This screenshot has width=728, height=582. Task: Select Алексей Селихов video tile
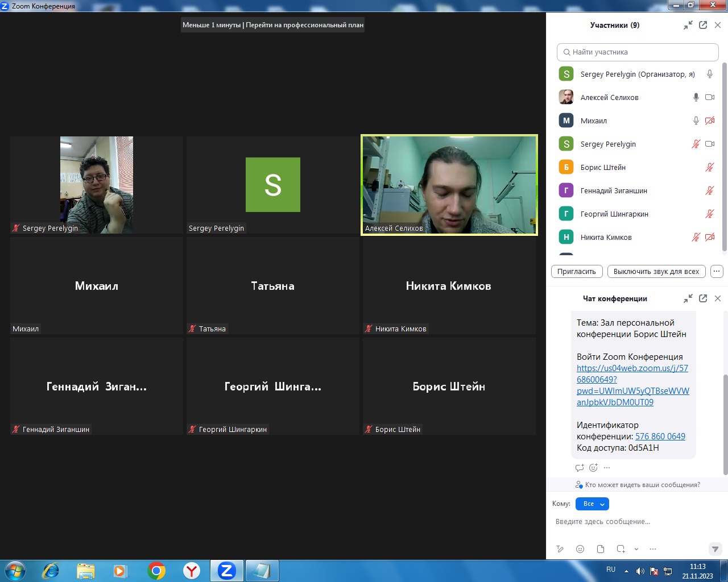pyautogui.click(x=449, y=185)
